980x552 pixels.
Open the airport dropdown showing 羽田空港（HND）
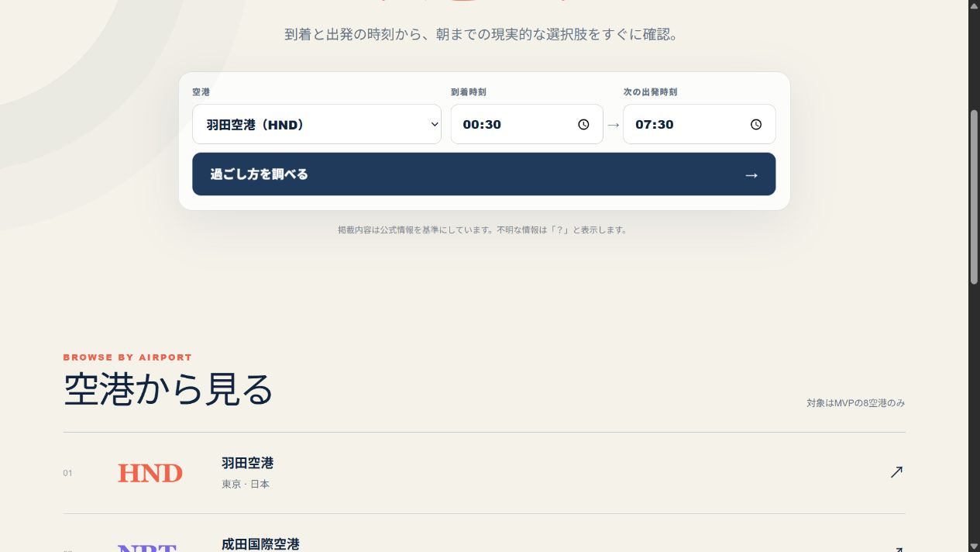pyautogui.click(x=317, y=124)
